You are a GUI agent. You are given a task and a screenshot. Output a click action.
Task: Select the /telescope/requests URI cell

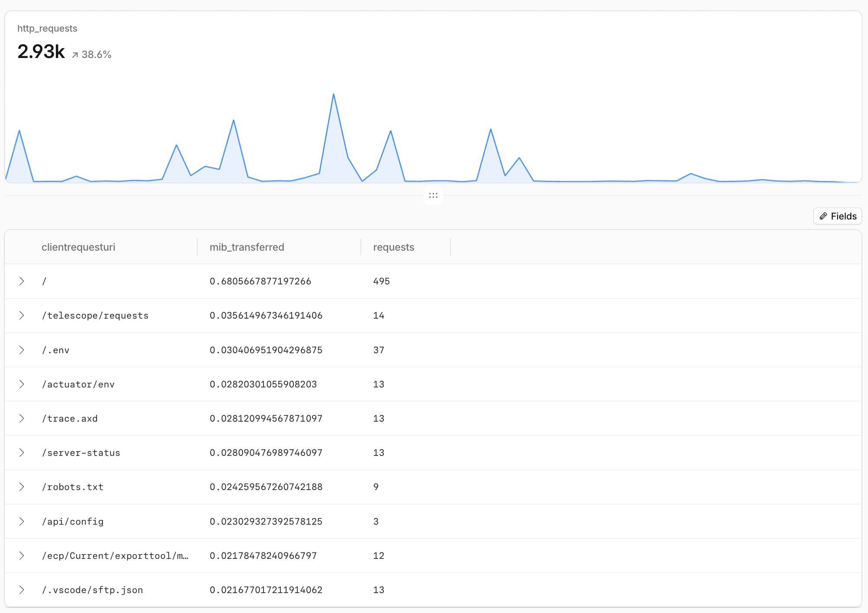[x=95, y=316]
